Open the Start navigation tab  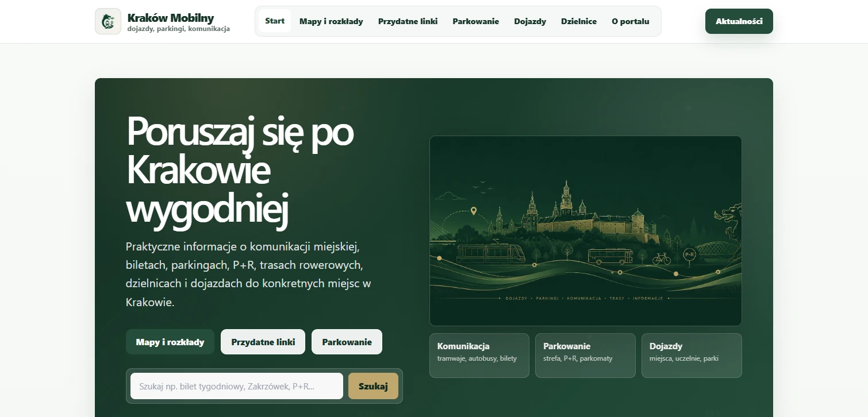pos(275,21)
